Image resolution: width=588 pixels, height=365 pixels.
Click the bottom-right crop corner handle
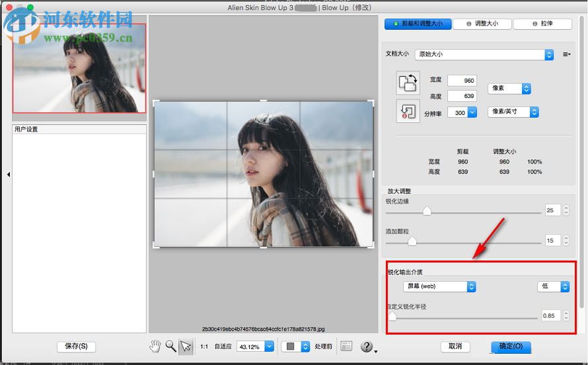click(371, 245)
